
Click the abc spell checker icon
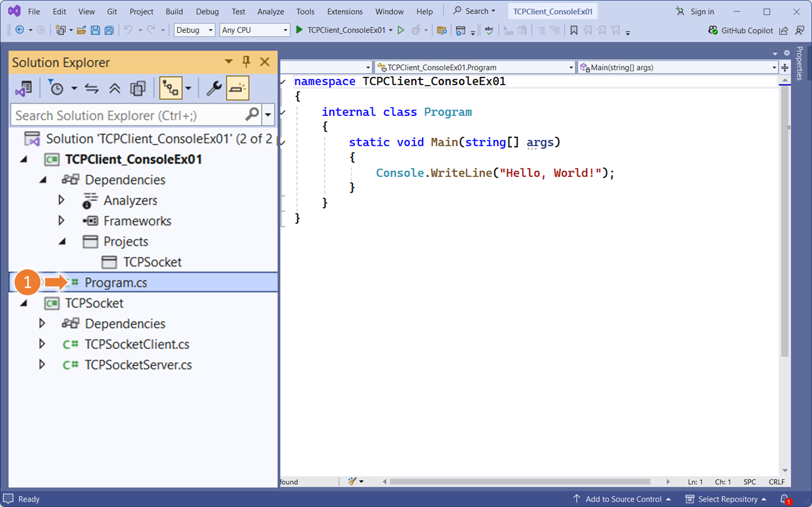pos(489,30)
